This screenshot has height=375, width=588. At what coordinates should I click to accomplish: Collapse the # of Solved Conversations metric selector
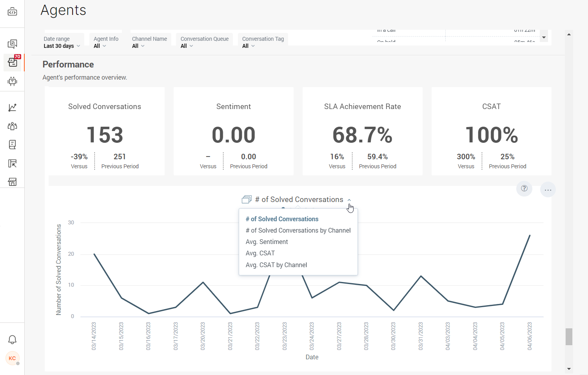(349, 199)
